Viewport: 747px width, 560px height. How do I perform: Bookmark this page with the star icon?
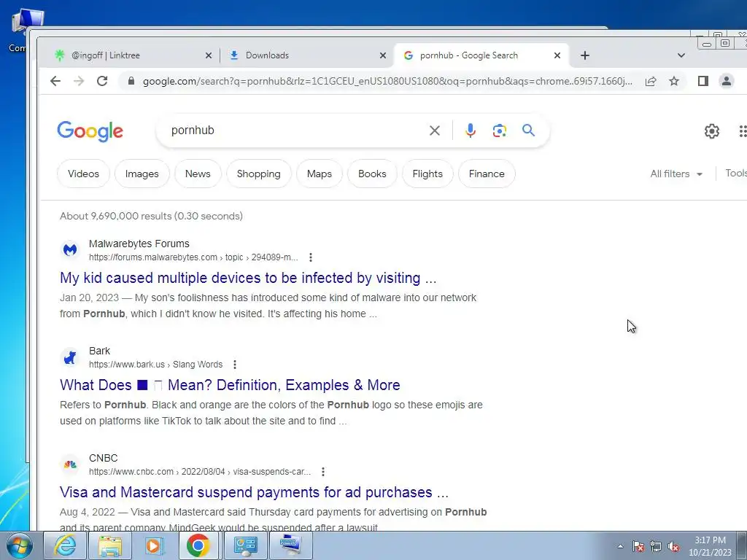[673, 81]
